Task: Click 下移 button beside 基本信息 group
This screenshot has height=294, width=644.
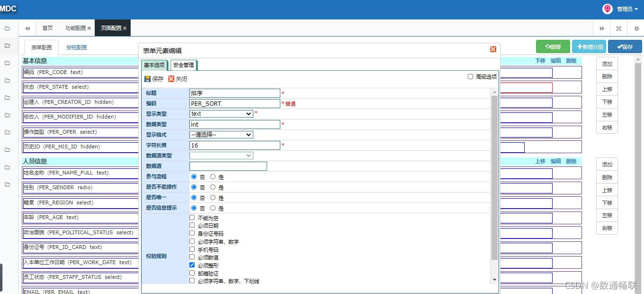Action: (607, 102)
